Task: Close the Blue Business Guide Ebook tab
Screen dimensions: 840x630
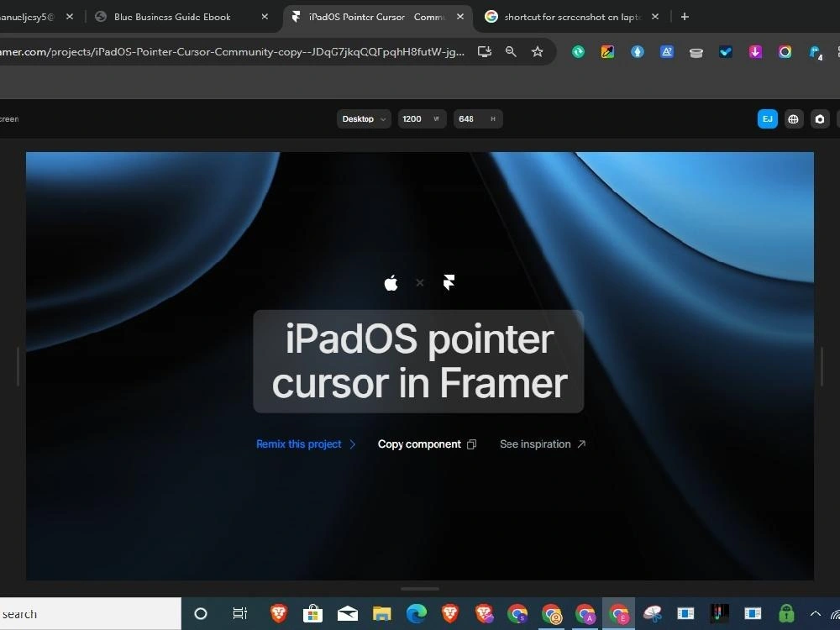Action: point(265,17)
